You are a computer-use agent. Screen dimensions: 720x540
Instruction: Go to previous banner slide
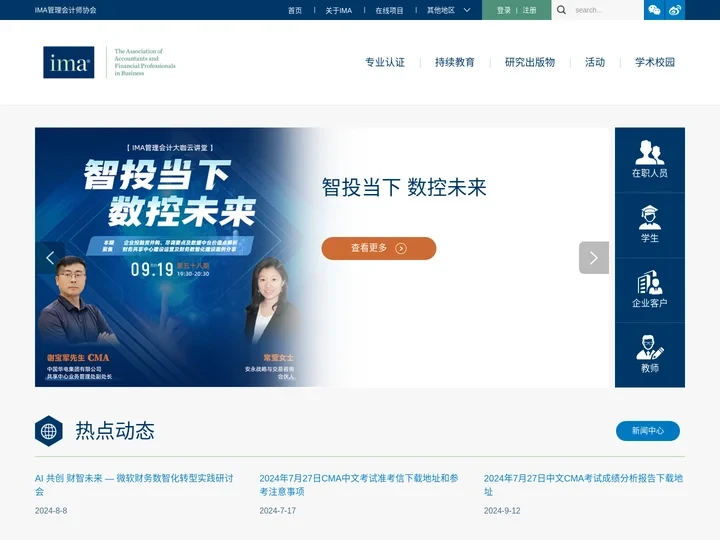(50, 258)
